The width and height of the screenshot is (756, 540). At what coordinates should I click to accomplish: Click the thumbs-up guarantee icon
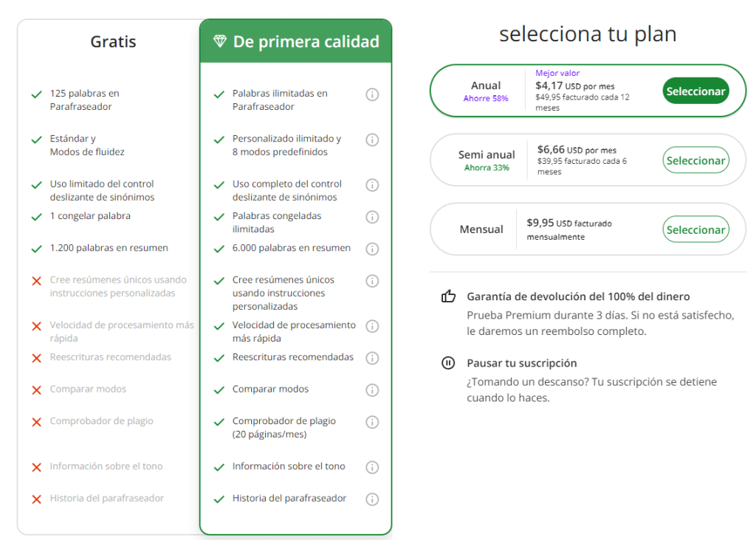pos(448,296)
